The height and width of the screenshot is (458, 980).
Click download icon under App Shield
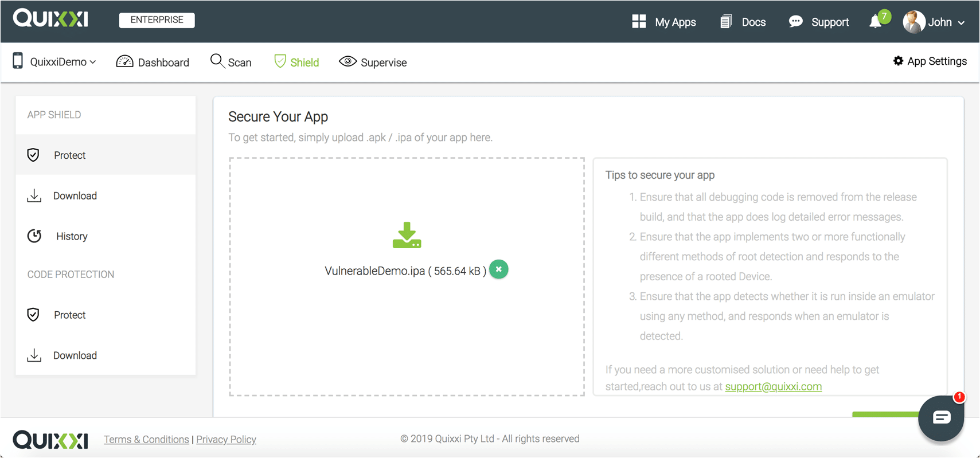[34, 195]
